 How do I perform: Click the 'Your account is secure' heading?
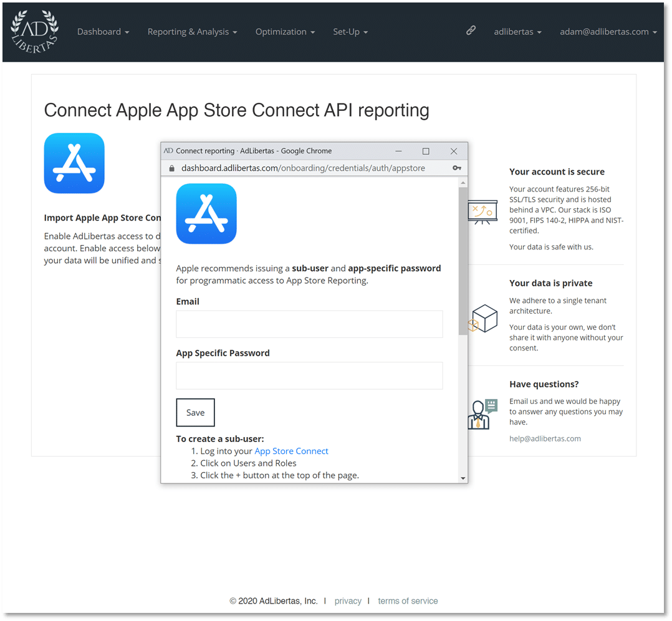click(557, 172)
